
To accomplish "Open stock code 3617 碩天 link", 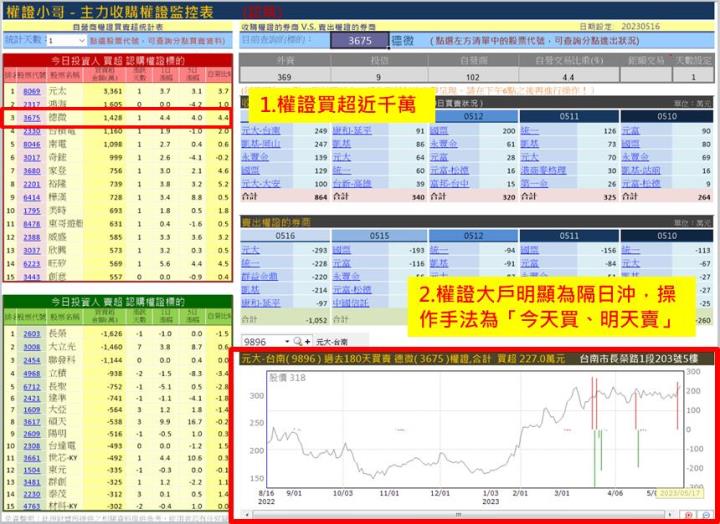I will click(x=32, y=422).
